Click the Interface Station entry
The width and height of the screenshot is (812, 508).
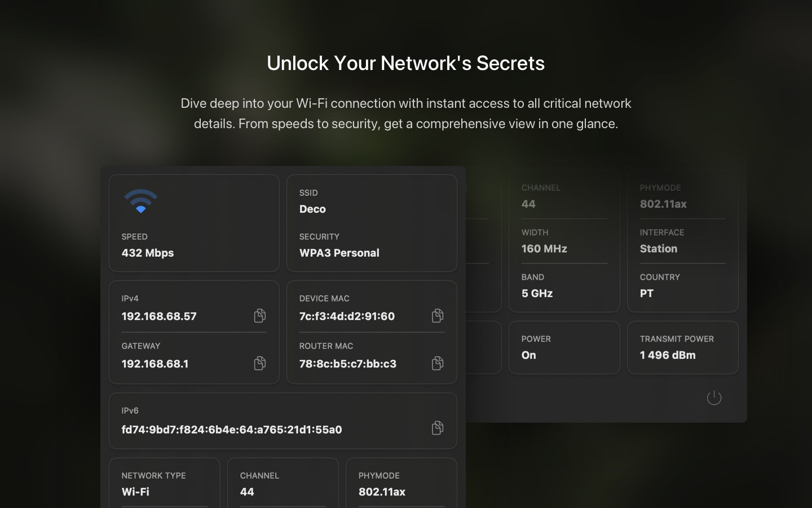click(x=682, y=241)
